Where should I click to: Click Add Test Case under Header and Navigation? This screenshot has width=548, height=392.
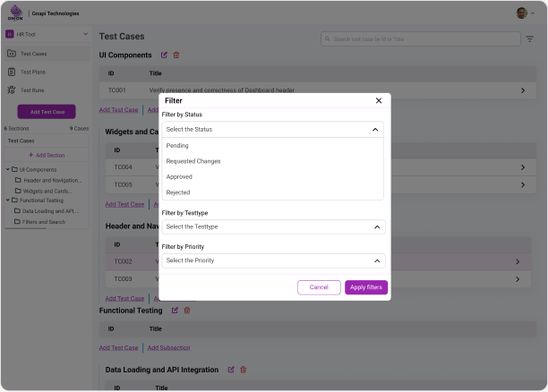pos(124,298)
